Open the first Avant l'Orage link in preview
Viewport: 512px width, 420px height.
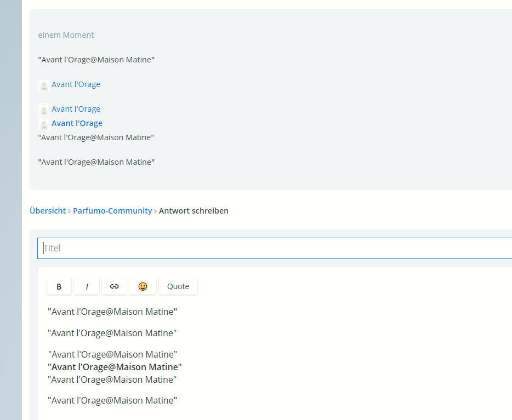(x=76, y=84)
